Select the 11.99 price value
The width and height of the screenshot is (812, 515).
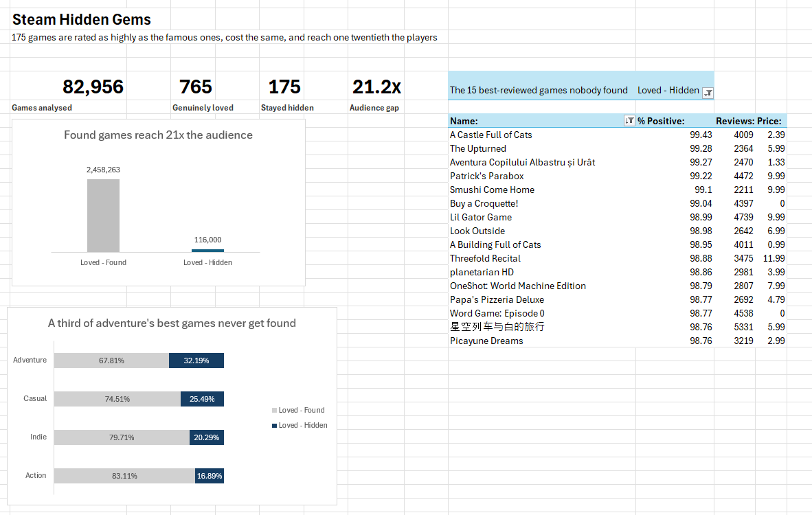(774, 258)
